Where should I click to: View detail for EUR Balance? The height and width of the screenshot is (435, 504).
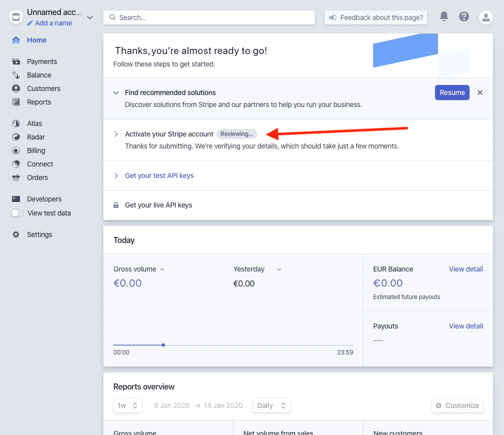click(x=466, y=269)
